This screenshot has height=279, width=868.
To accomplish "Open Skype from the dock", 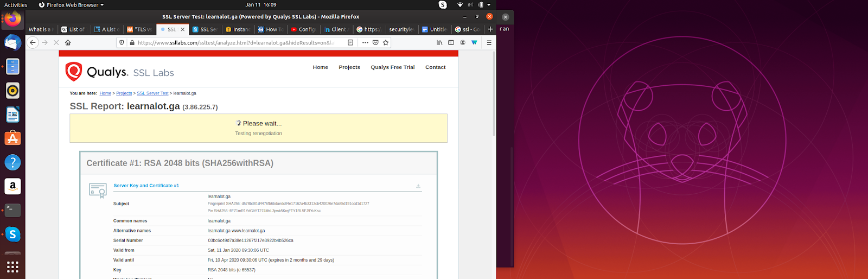I will (x=12, y=234).
